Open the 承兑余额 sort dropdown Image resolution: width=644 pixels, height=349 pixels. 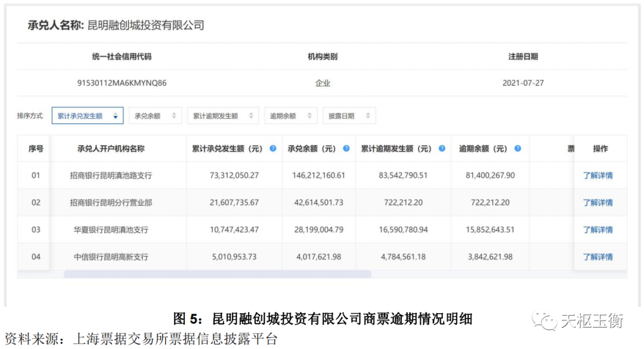coord(155,116)
